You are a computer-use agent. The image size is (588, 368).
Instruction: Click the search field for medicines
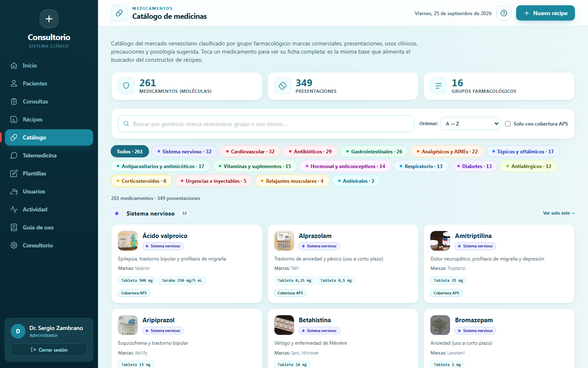pyautogui.click(x=266, y=123)
